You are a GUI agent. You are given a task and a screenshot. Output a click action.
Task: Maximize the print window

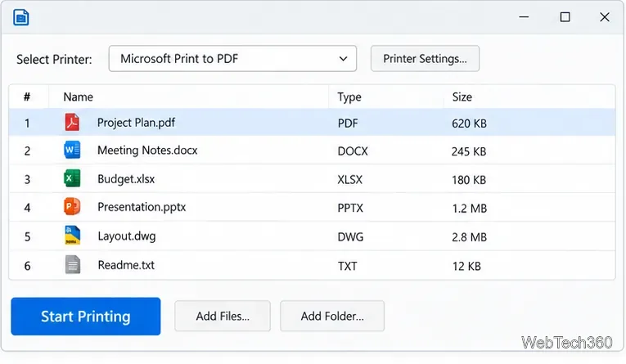click(x=565, y=17)
